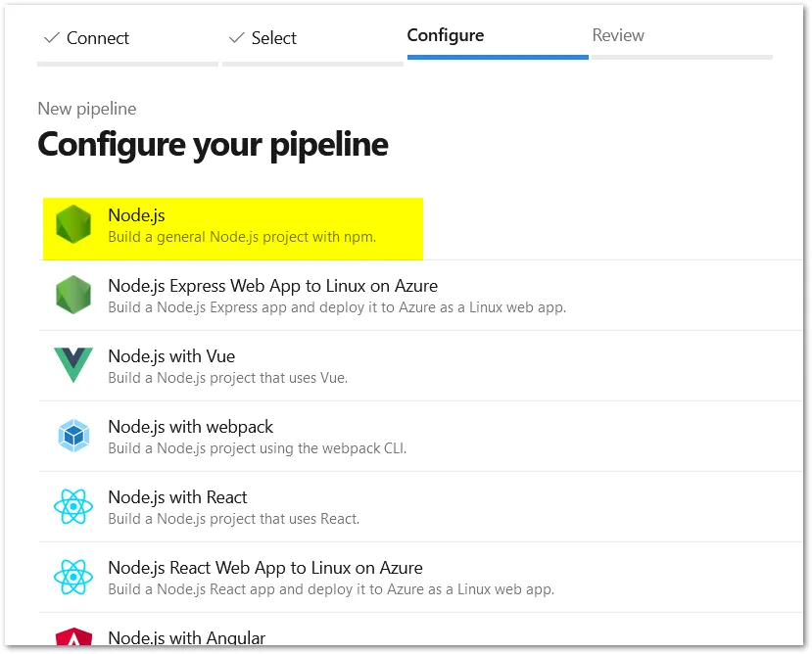Click 'Build a Node.js project that uses Vue.'
The image size is (812, 654).
point(228,378)
